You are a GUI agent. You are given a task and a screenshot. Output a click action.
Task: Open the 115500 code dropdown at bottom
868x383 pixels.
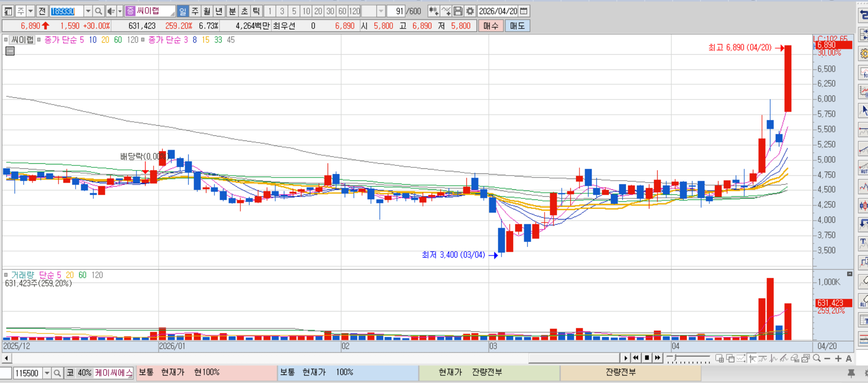(47, 373)
